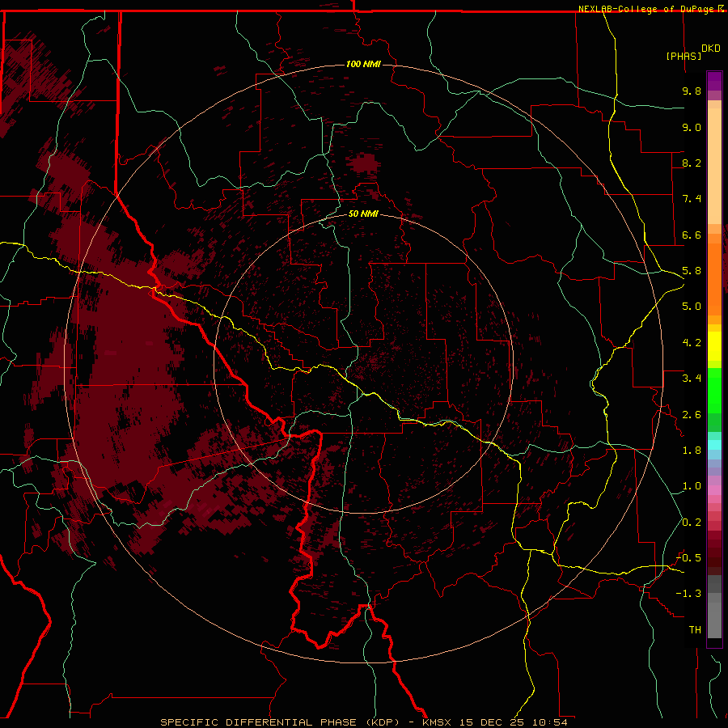Click the [PHAS] legend label
Image resolution: width=728 pixels, height=728 pixels.
(x=684, y=56)
